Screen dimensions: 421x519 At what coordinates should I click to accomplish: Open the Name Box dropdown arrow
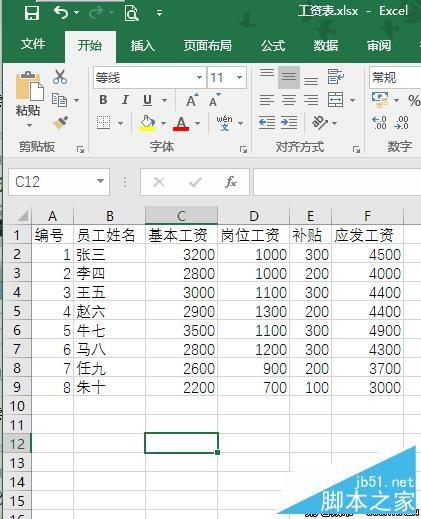pos(100,181)
